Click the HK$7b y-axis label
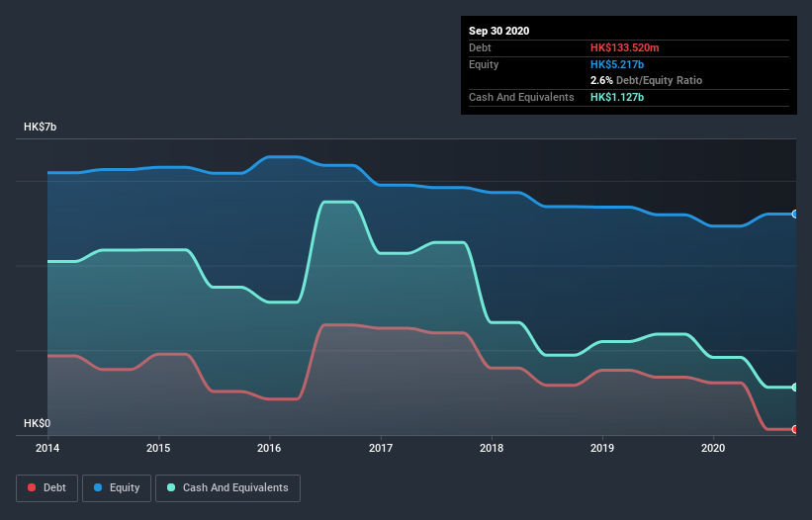Image resolution: width=812 pixels, height=520 pixels. tap(40, 127)
